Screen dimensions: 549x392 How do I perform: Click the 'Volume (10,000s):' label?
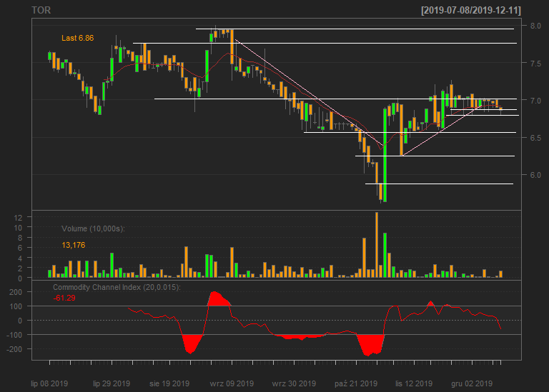point(93,228)
